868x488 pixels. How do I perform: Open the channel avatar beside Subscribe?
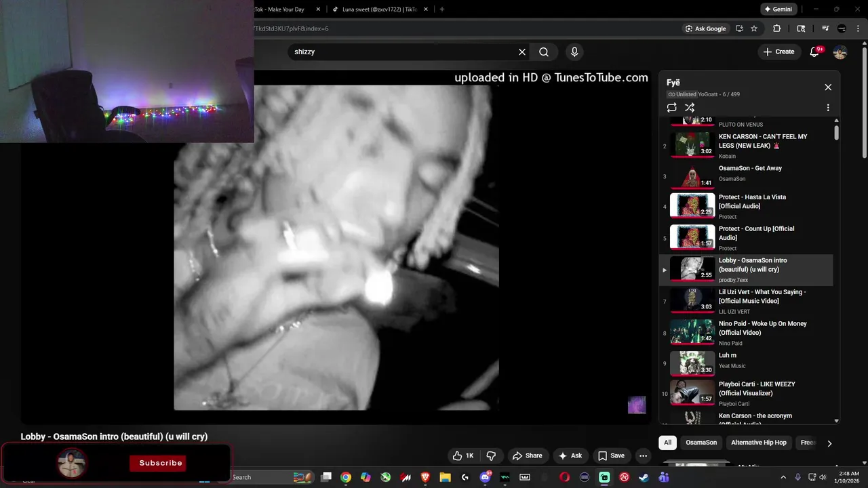pyautogui.click(x=71, y=464)
